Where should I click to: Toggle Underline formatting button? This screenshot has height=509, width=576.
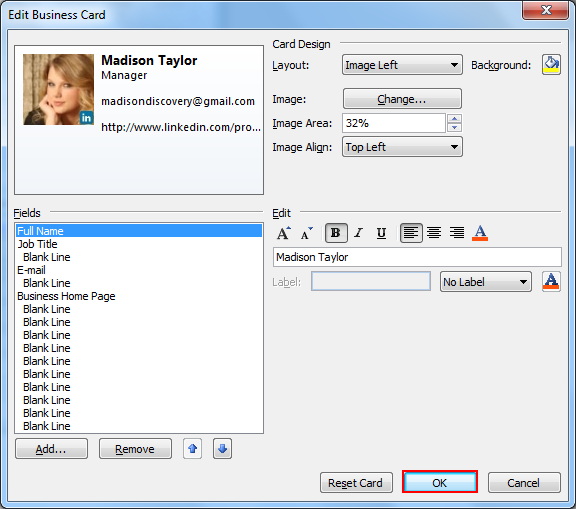tap(381, 233)
